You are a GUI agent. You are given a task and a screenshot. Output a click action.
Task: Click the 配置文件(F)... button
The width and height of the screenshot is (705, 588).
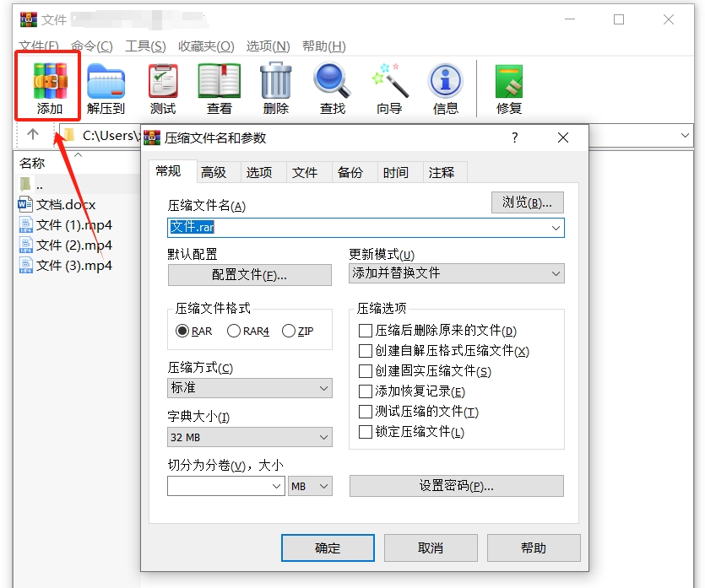coord(250,274)
